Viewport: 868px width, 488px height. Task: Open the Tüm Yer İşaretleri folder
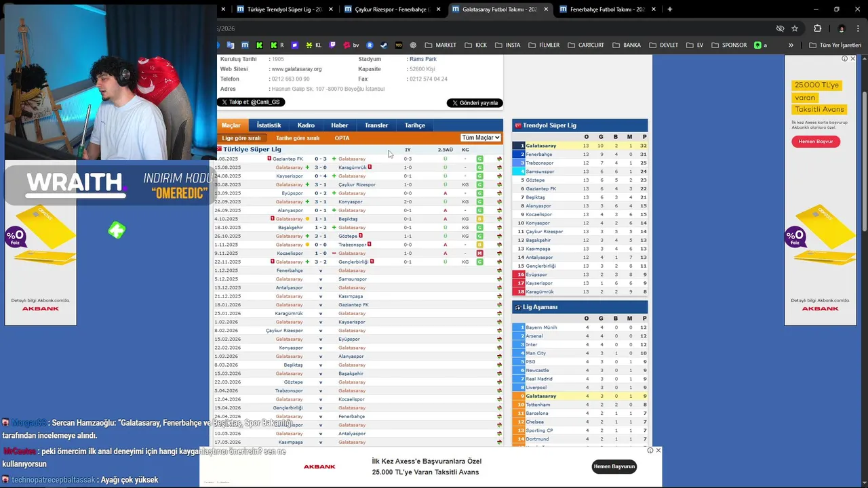tap(836, 45)
